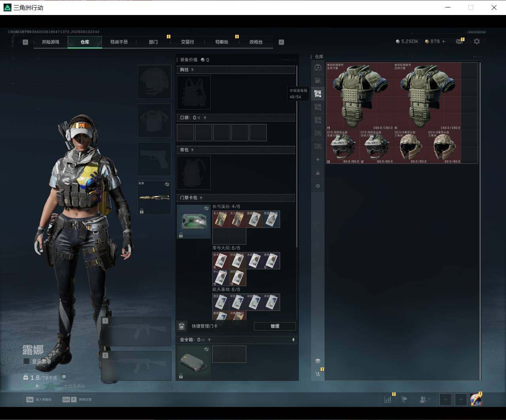Open the 改枪台 tab
This screenshot has width=506, height=420.
tap(256, 42)
